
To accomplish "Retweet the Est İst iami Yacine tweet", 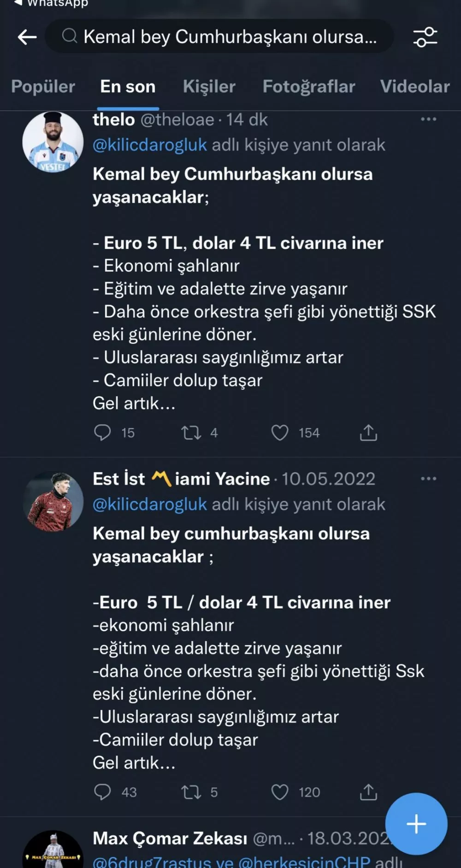I will click(x=191, y=792).
